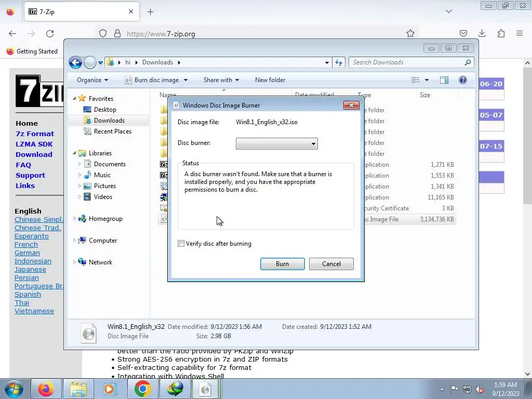Open a new Firefox tab with plus
Screen dimensions: 532x399
[150, 12]
